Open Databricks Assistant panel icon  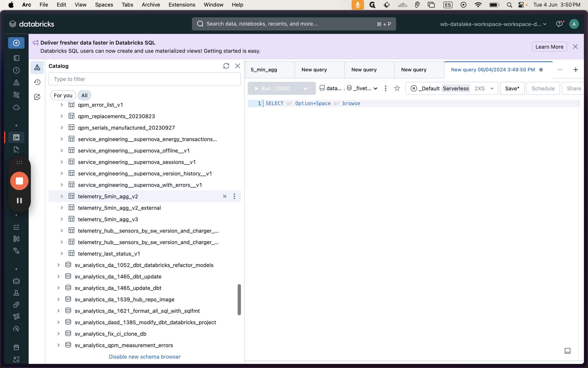pyautogui.click(x=37, y=97)
